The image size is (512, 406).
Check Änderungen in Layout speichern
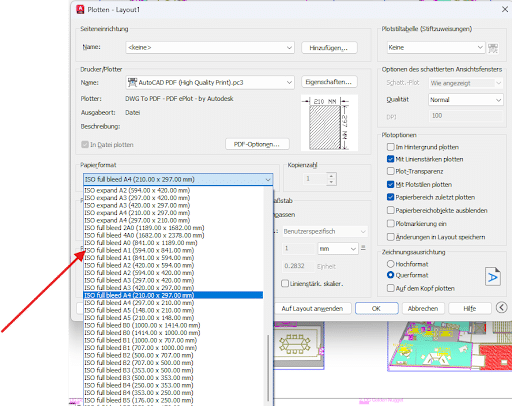pos(390,237)
